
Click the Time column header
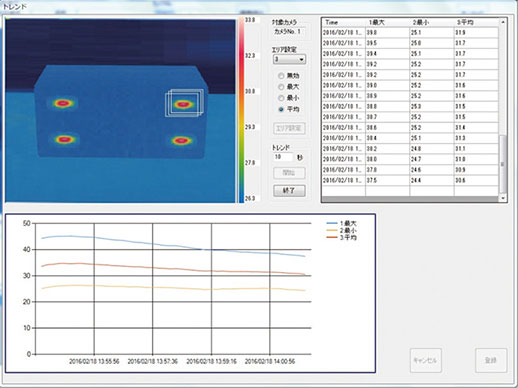(343, 22)
